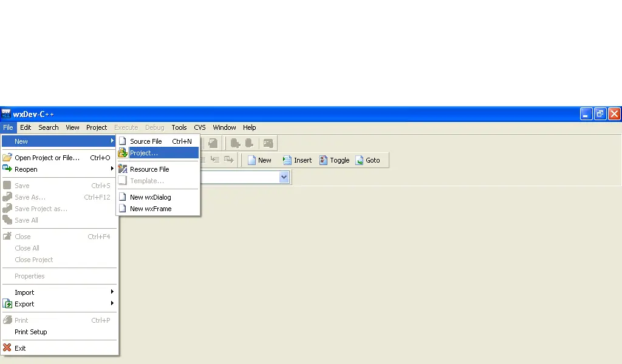Click the Open Project or File folder icon
This screenshot has width=622, height=364.
pyautogui.click(x=7, y=157)
